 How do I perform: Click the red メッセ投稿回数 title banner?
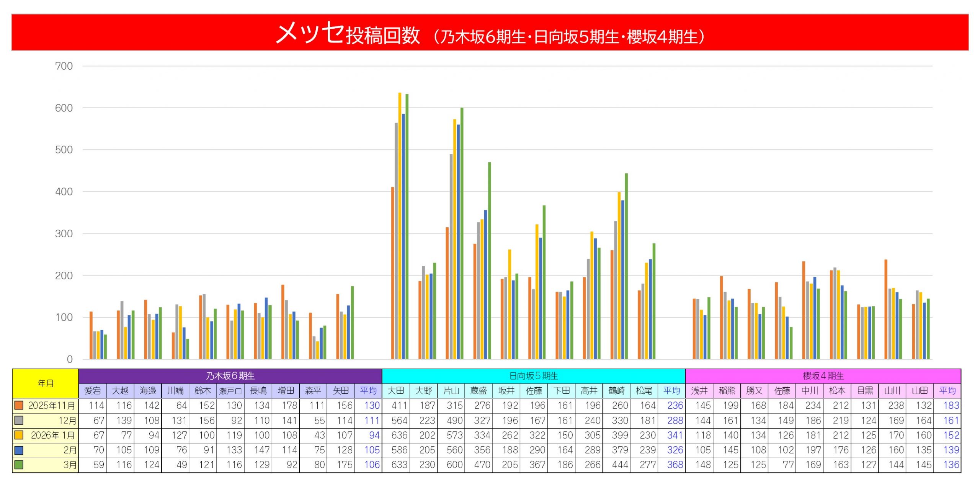click(x=490, y=33)
